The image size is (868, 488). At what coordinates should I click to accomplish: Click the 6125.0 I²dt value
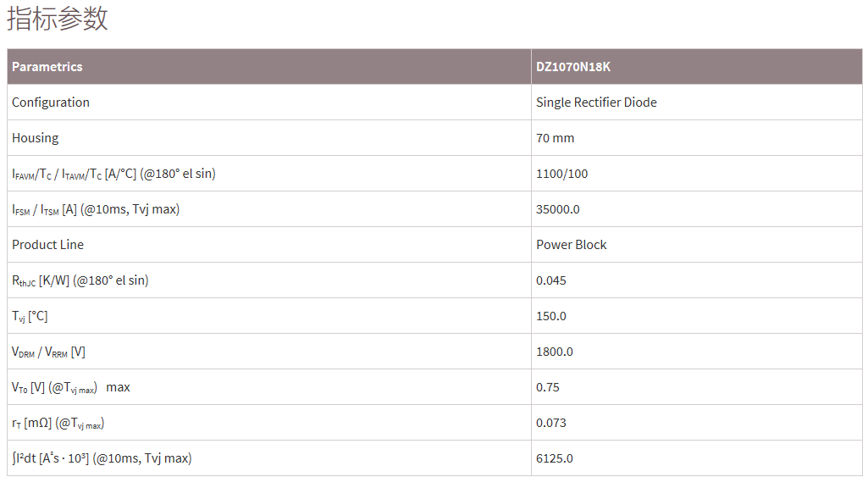tap(554, 458)
